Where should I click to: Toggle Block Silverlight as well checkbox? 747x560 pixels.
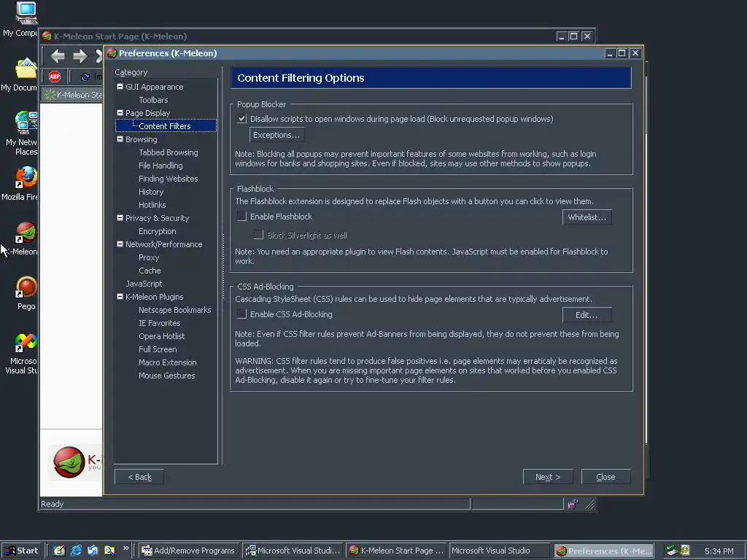pos(259,235)
